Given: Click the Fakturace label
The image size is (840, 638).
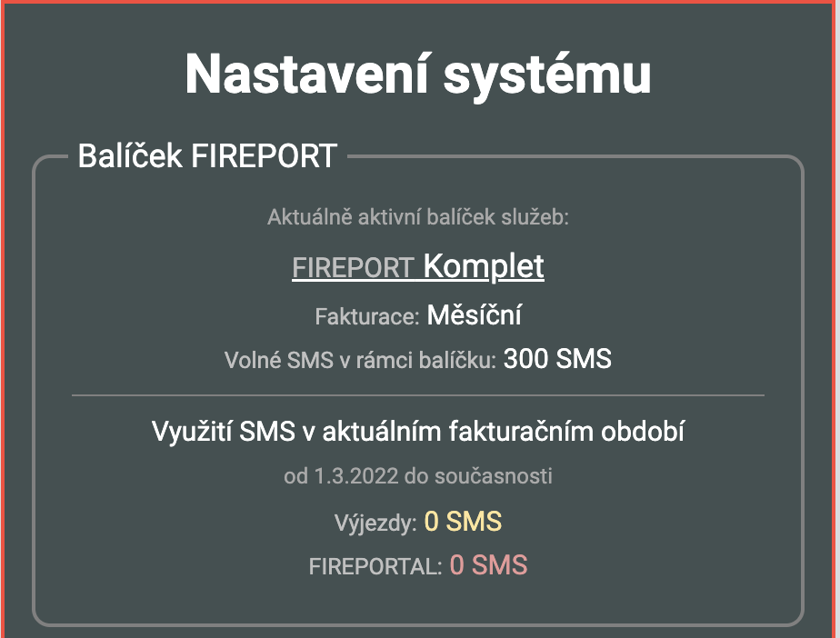Looking at the screenshot, I should click(x=366, y=317).
